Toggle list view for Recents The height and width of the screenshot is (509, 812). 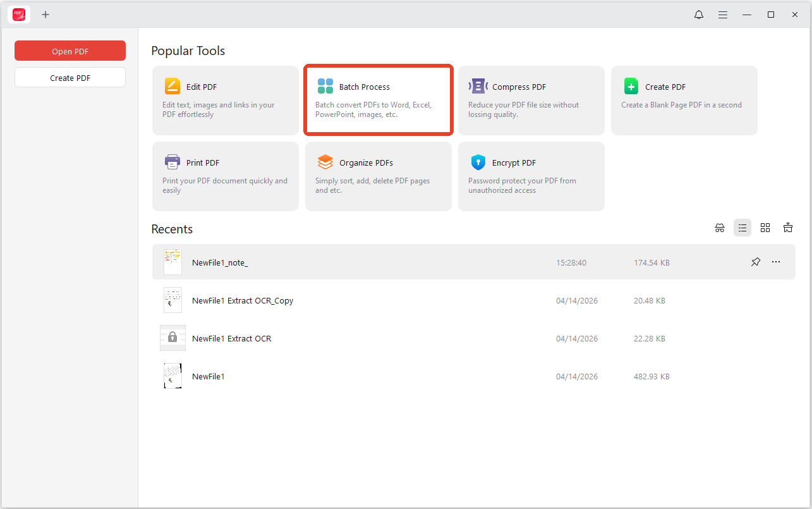(742, 227)
